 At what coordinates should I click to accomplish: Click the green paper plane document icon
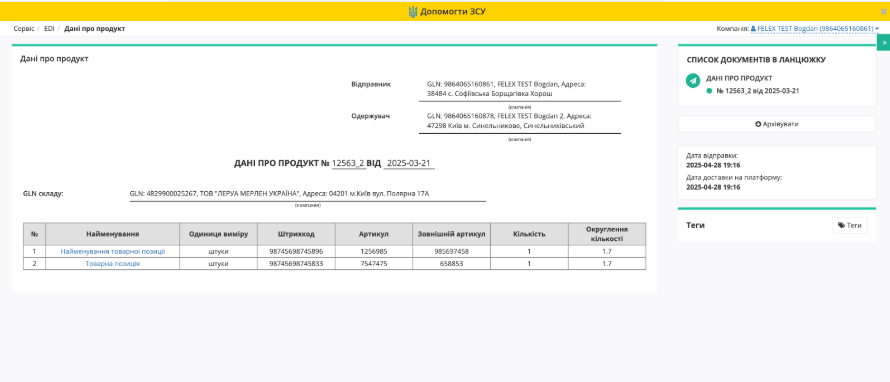click(692, 81)
